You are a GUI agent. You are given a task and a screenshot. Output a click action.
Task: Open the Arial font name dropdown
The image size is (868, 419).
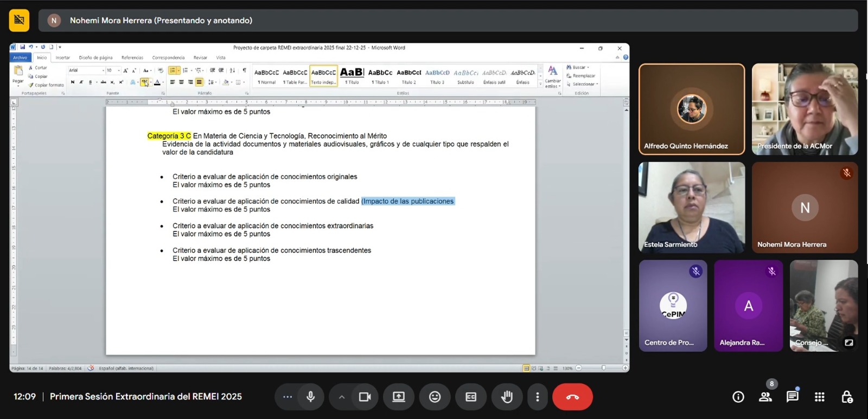click(103, 70)
